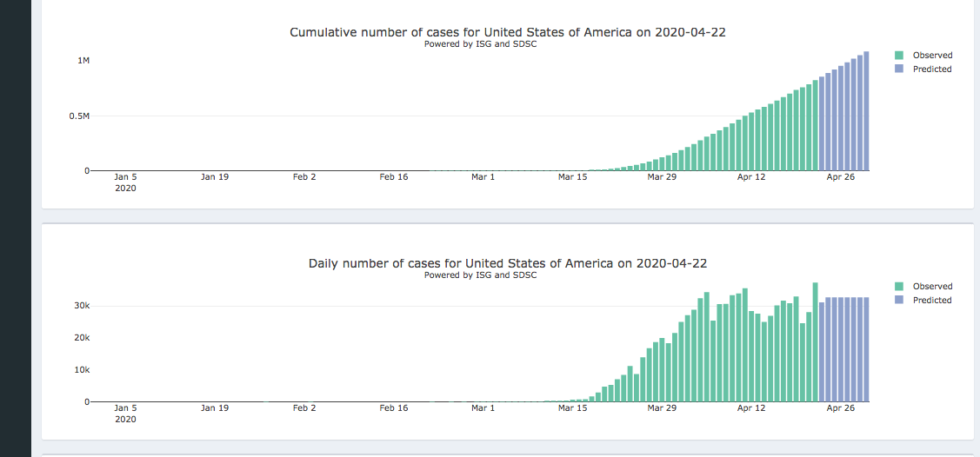This screenshot has height=457, width=980.
Task: Hide Observed series in daily cases chart
Action: [x=931, y=287]
